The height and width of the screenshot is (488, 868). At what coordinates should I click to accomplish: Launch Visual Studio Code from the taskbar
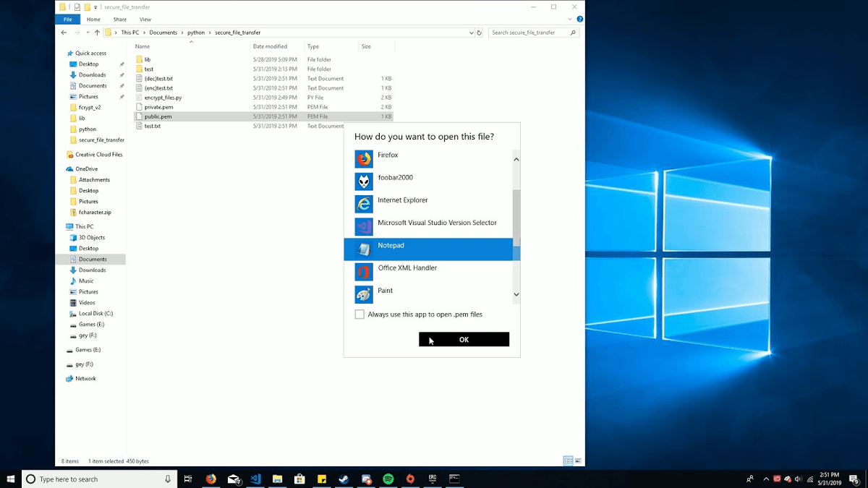pos(255,479)
